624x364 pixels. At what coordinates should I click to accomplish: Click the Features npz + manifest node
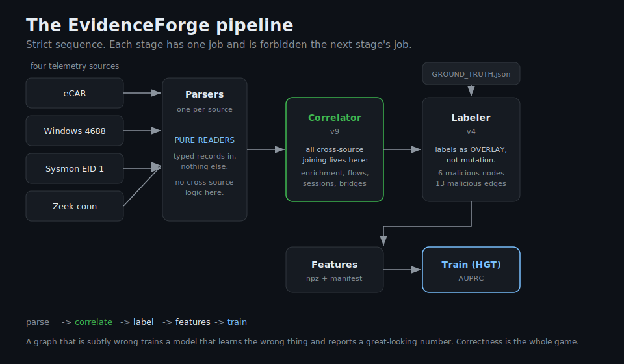coord(335,270)
